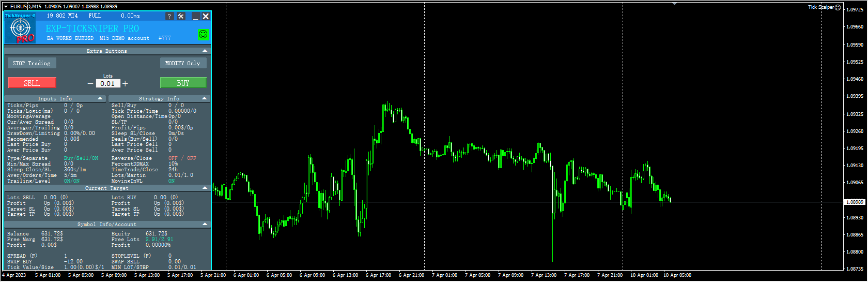
Task: Click the ON value next to MovingInWL
Action: click(172, 181)
